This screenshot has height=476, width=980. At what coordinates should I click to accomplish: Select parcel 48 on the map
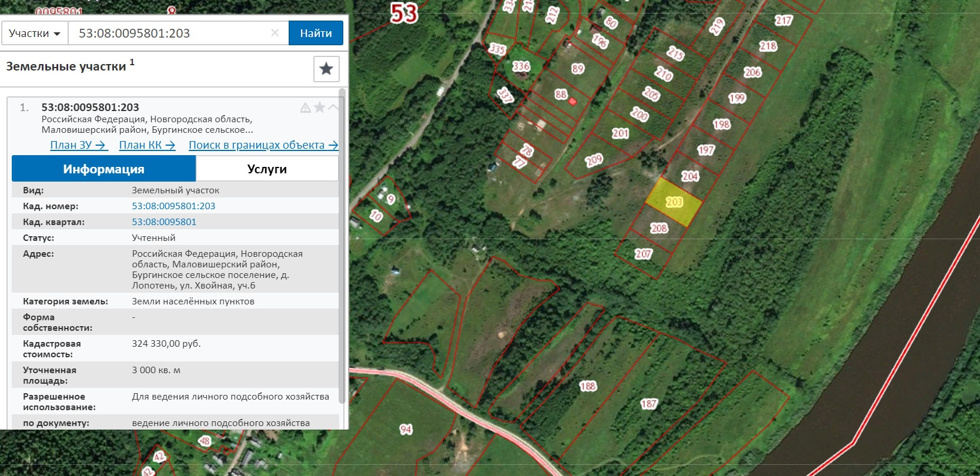tap(205, 441)
